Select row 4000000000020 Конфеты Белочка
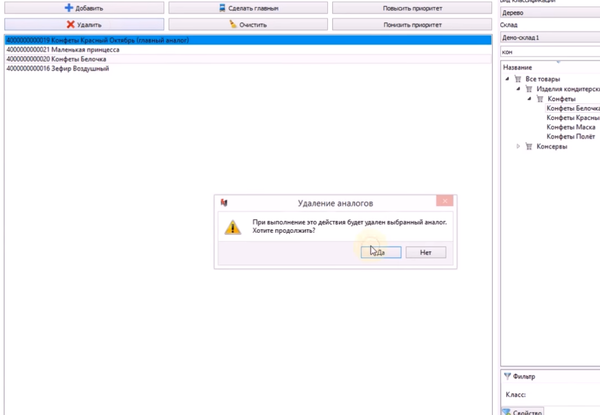Image resolution: width=600 pixels, height=415 pixels. pyautogui.click(x=248, y=59)
